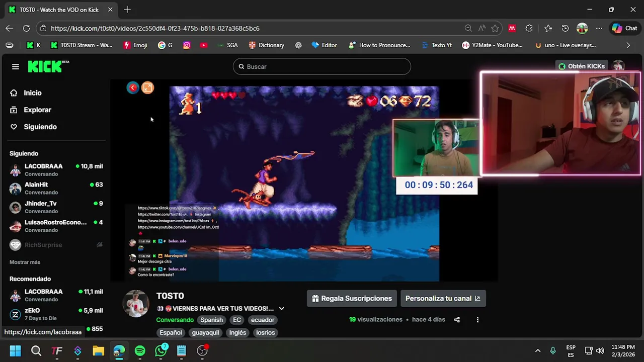Open the taskbar volume control
Viewport: 644px width, 362px height.
pyautogui.click(x=600, y=351)
